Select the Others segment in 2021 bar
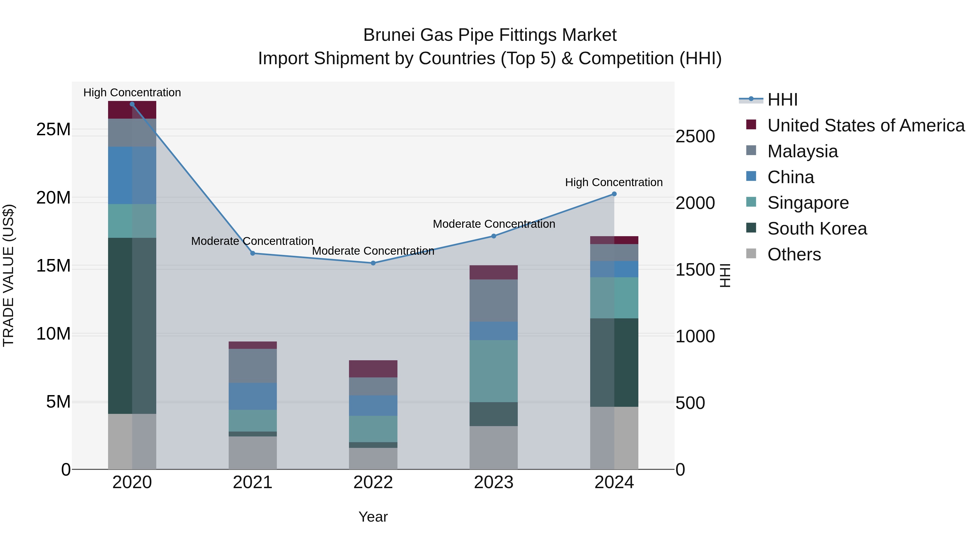The image size is (980, 551). pos(253,453)
